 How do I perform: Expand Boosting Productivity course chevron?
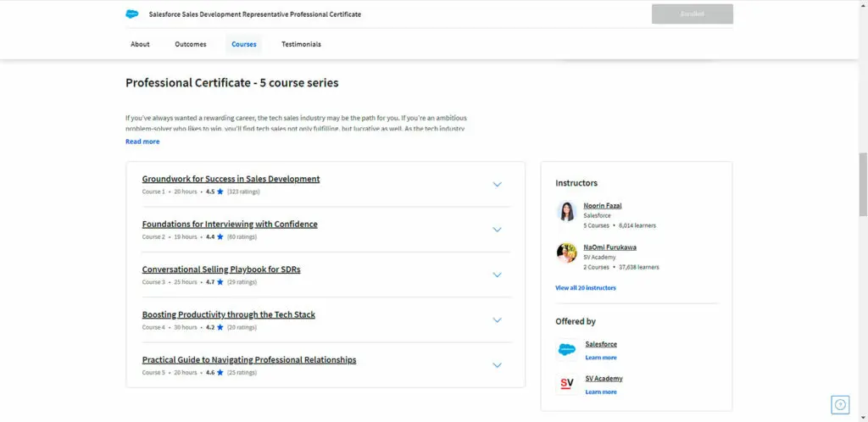(497, 320)
